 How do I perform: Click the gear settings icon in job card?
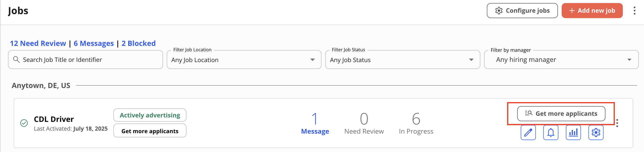tap(596, 132)
